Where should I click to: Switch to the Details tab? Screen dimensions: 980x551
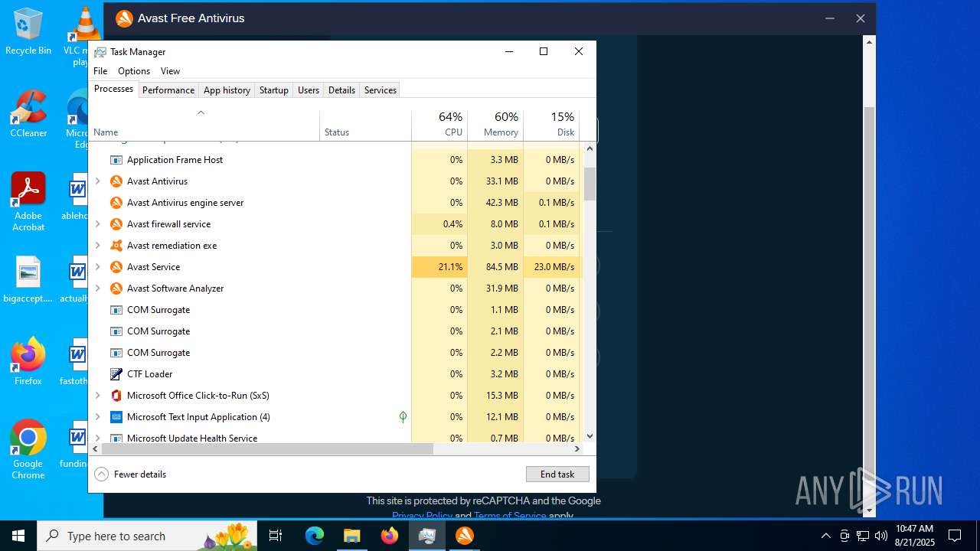pos(341,90)
